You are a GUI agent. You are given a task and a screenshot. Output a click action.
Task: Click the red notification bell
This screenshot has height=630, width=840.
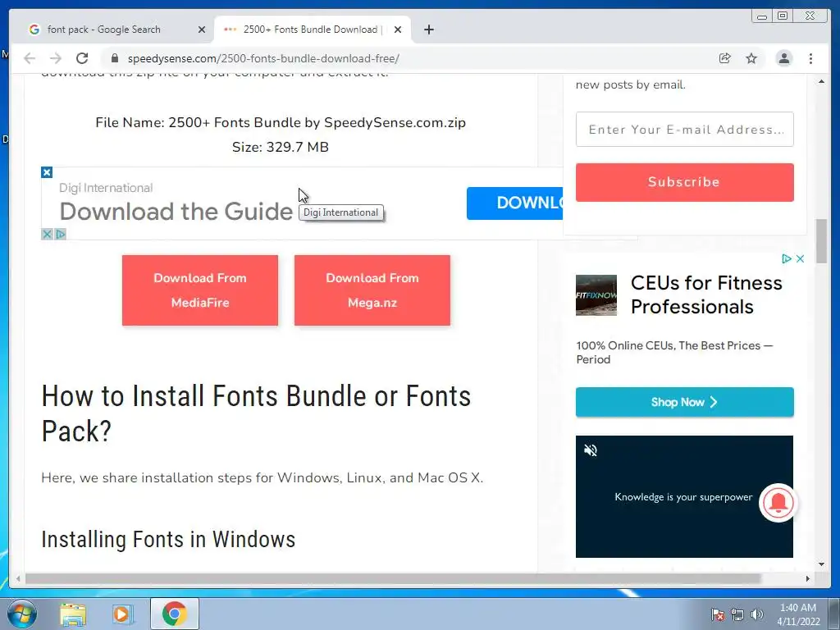pyautogui.click(x=778, y=503)
